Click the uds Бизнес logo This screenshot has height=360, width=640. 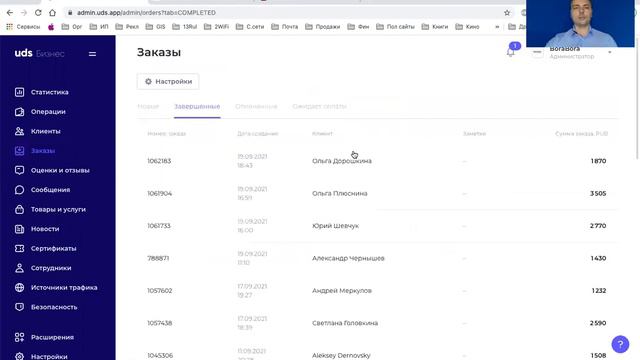40,53
